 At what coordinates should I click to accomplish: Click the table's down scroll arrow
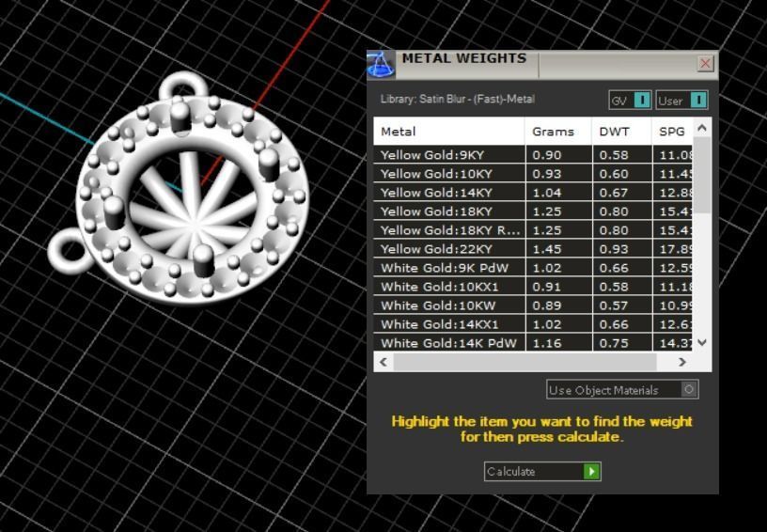702,342
